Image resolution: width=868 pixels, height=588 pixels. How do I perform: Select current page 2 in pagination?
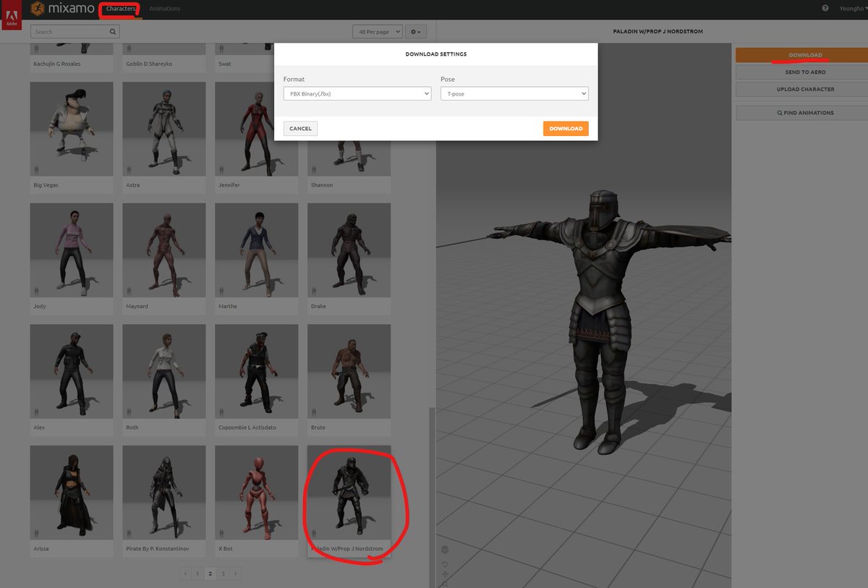coord(210,574)
